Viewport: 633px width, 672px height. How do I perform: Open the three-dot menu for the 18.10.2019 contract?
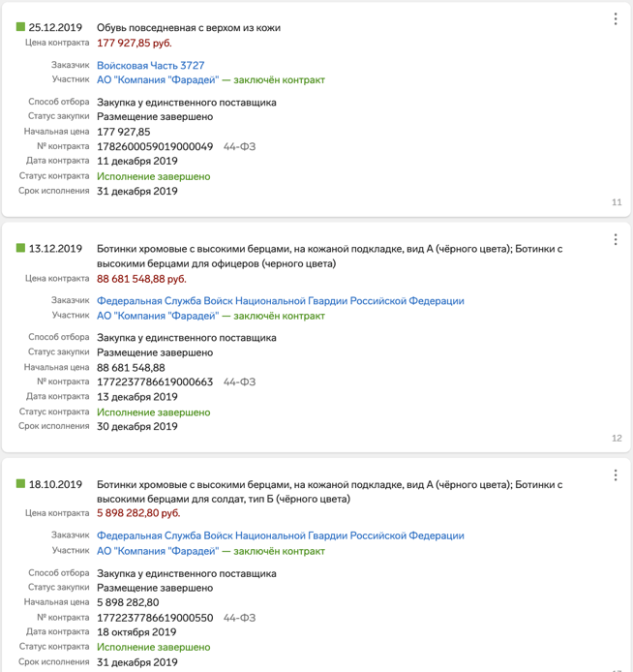point(616,474)
